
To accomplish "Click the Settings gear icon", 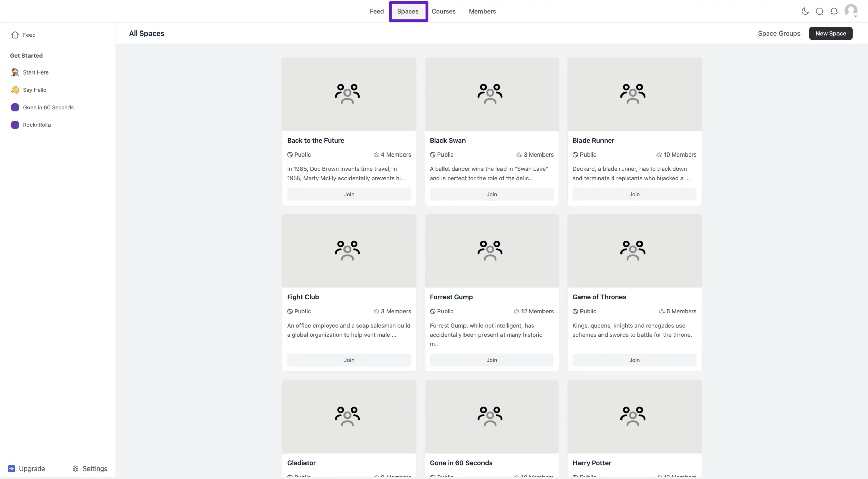I will point(75,468).
